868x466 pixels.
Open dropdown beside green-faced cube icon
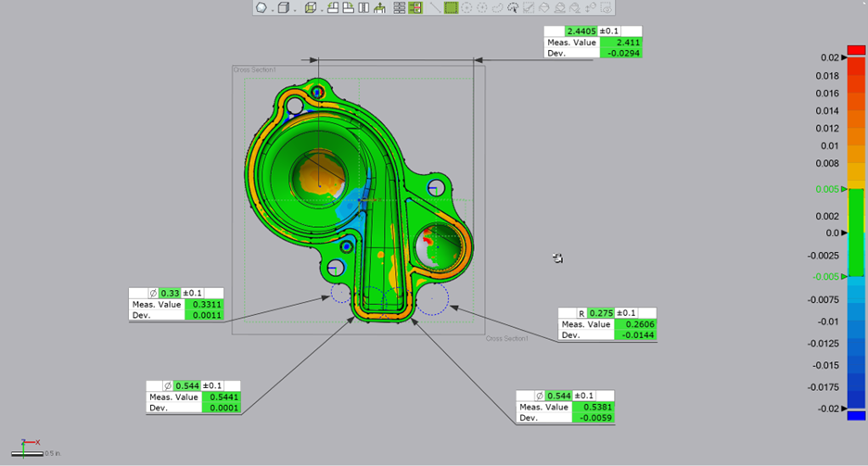coord(322,10)
